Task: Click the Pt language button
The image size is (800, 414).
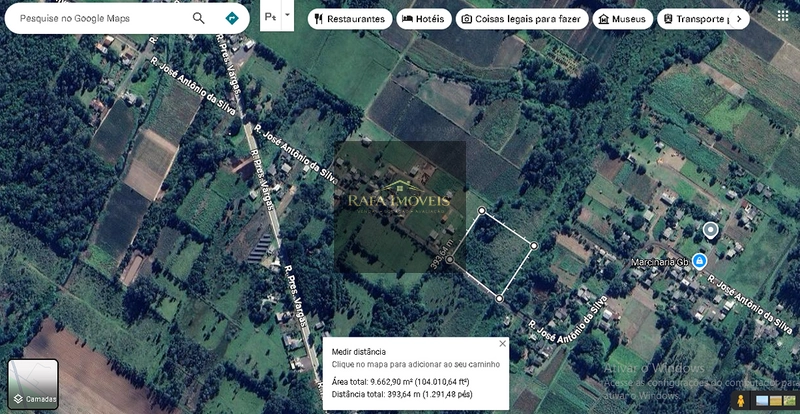Action: [270, 16]
